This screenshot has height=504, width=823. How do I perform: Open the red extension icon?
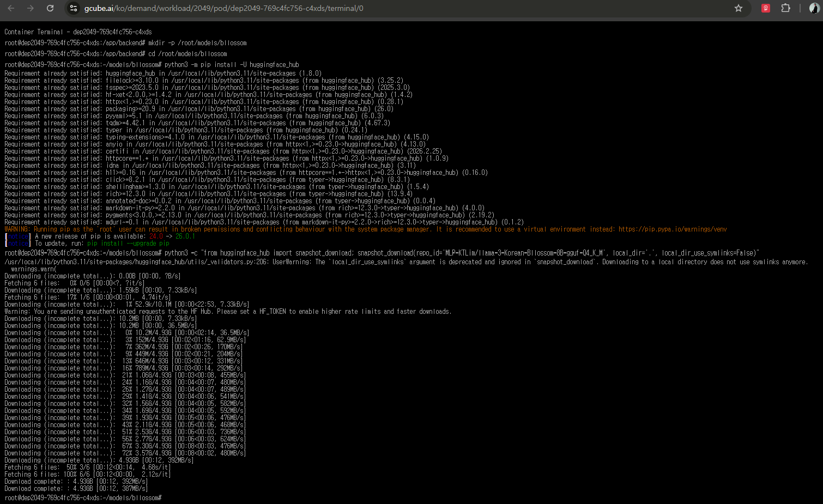(x=766, y=8)
